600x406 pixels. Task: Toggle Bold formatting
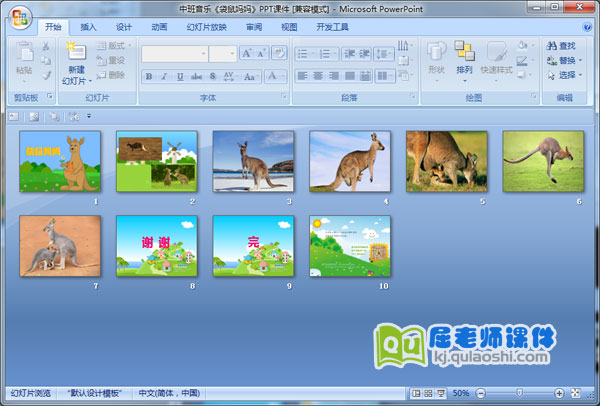tap(149, 77)
